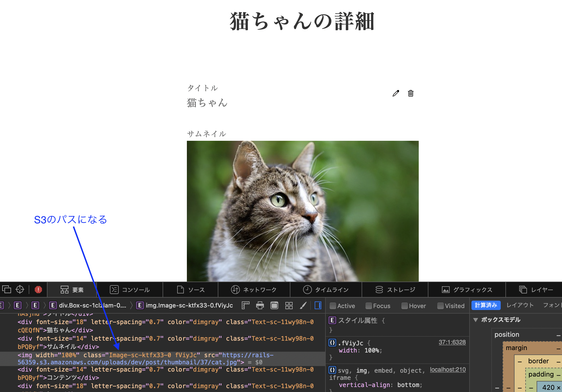Collapse the ボックスモデル section
Image resolution: width=562 pixels, height=392 pixels.
coord(475,320)
